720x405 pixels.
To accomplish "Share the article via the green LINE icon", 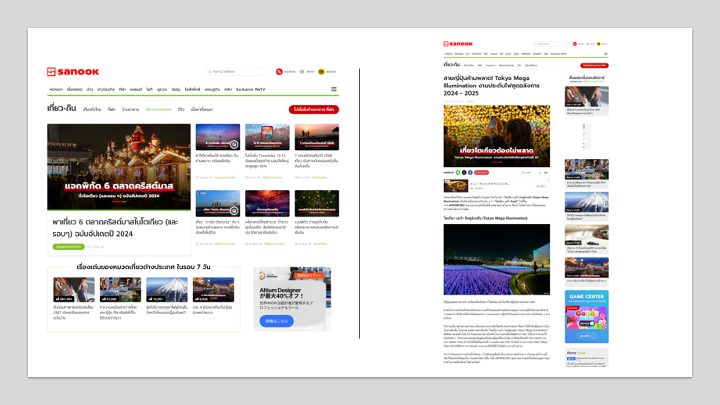I will (458, 173).
